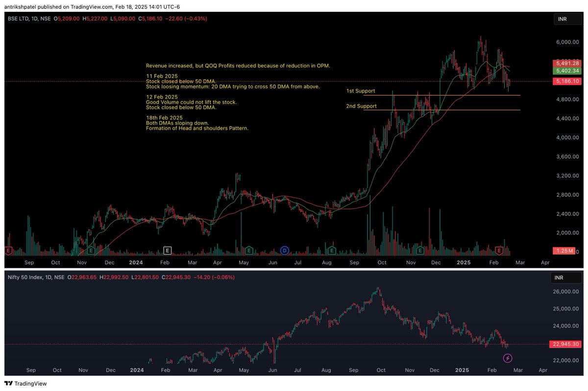Open the red earnings marker at chart's far left
This screenshot has width=588, height=391.
tap(8, 250)
